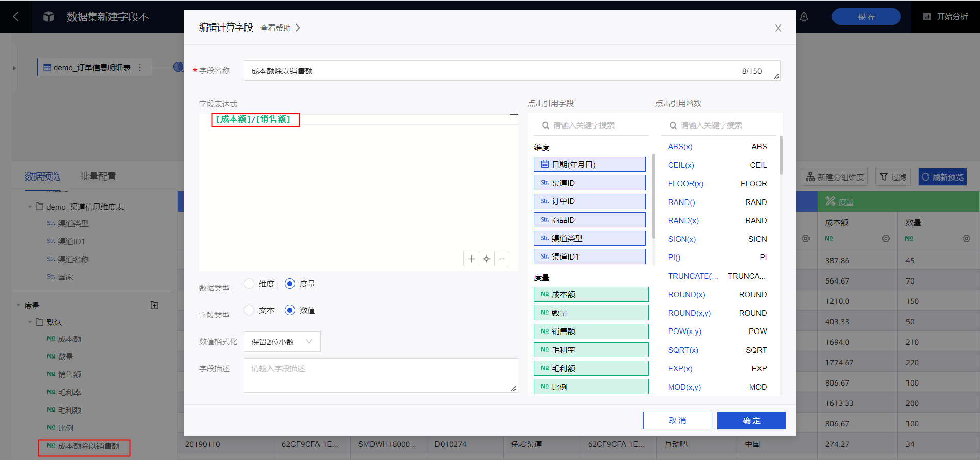
Task: Collapse the 默认 folder in measures
Action: coord(30,322)
